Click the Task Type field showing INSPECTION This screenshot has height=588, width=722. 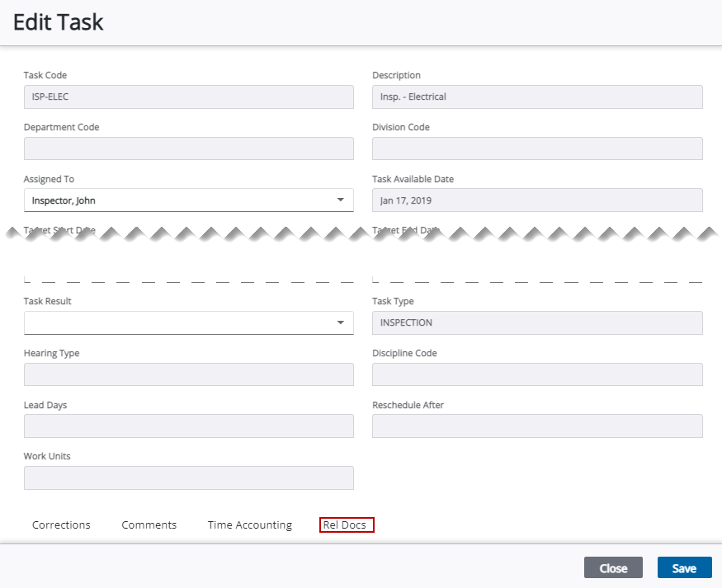(537, 322)
